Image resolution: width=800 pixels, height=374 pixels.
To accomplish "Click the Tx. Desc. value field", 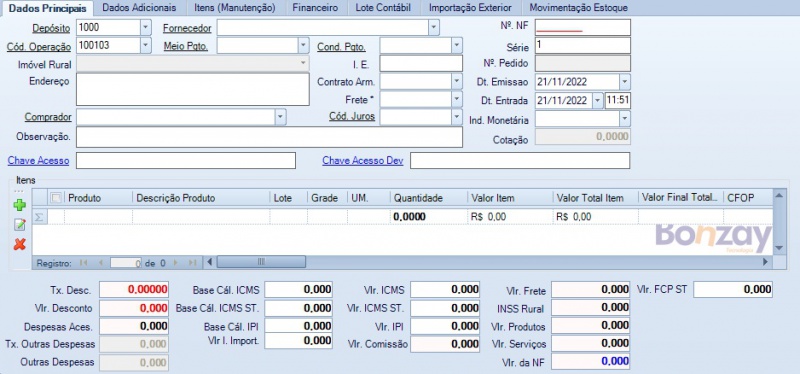I will click(134, 290).
